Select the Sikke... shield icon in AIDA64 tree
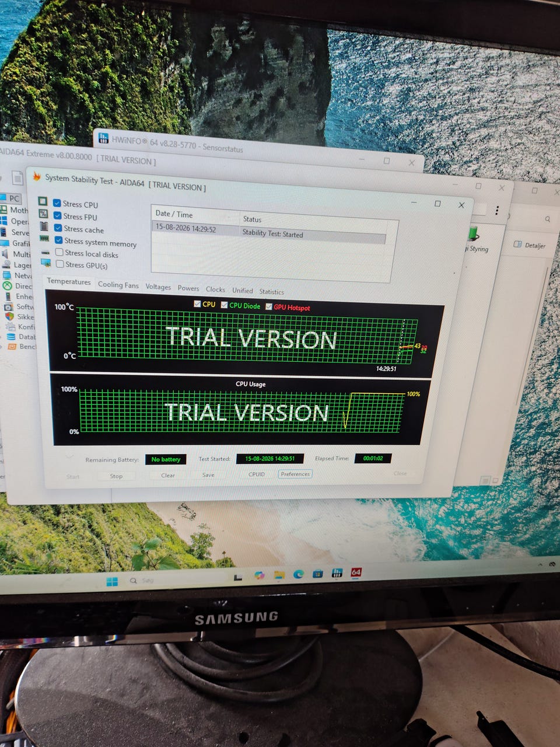 (9, 316)
